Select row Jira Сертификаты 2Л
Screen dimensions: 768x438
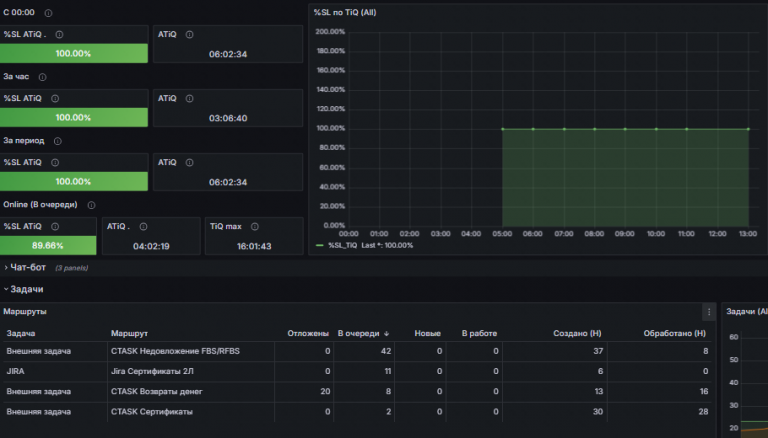358,371
